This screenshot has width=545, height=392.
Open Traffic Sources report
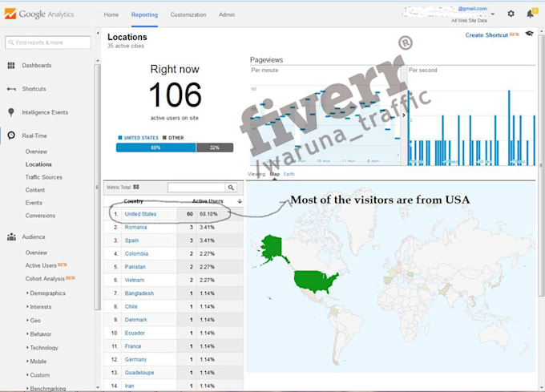click(44, 177)
